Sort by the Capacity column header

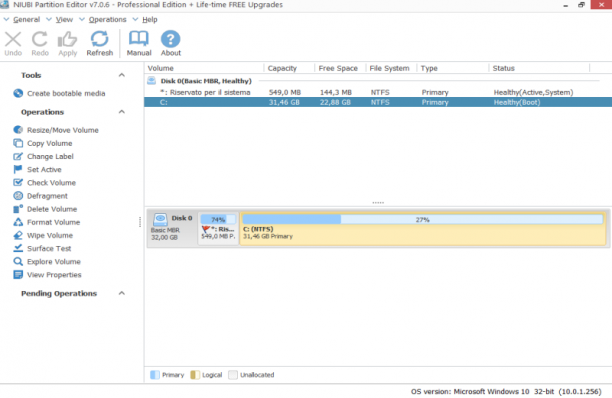[289, 68]
